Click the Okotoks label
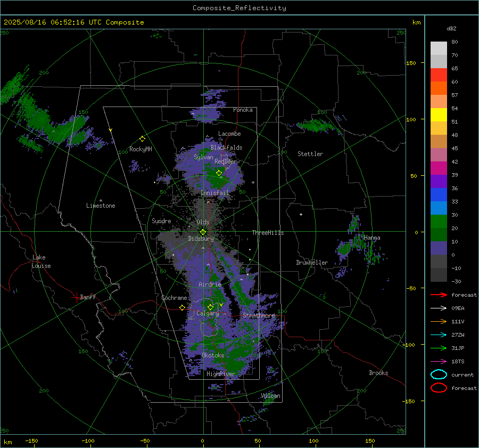Screen dimensions: 479x448 213,355
